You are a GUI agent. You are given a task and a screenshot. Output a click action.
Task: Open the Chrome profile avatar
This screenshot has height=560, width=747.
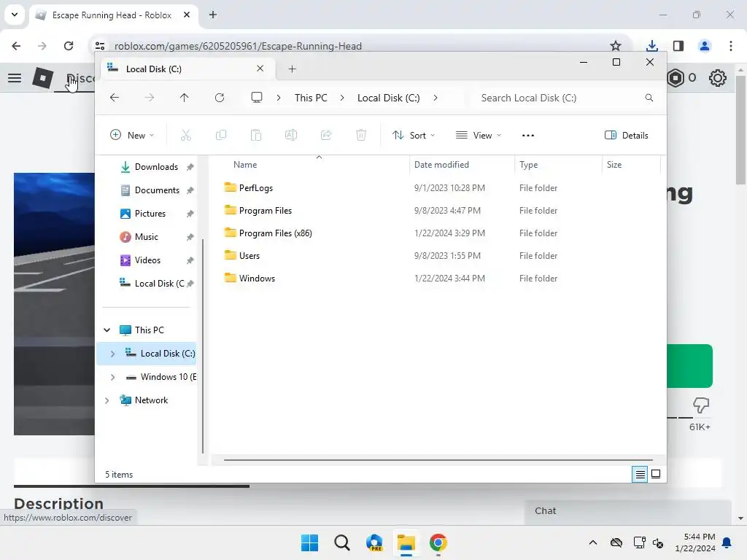click(x=705, y=46)
